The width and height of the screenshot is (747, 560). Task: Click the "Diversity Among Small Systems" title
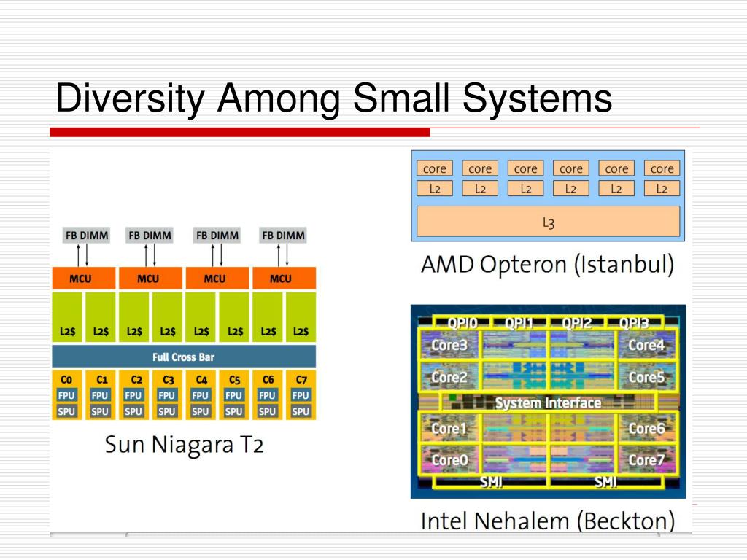pos(333,98)
